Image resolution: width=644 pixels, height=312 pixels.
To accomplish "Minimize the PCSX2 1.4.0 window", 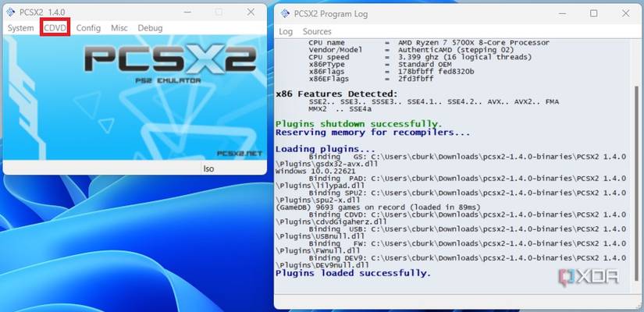I will pyautogui.click(x=187, y=12).
